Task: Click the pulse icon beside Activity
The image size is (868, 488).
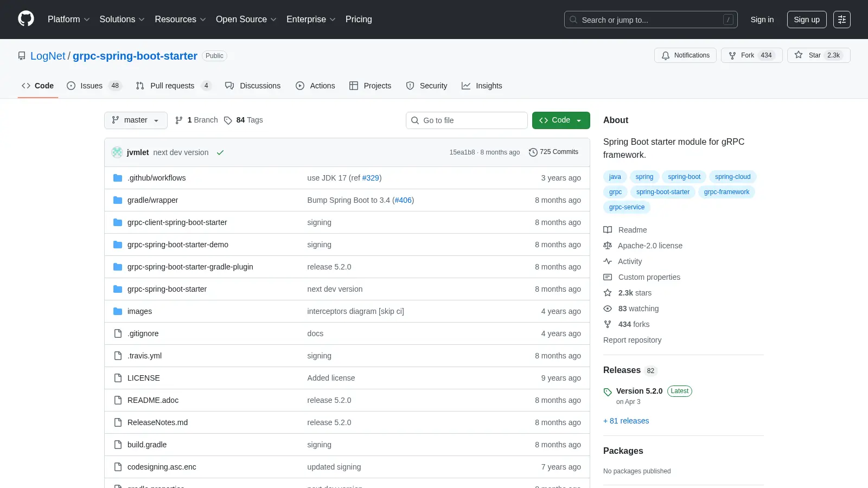Action: [x=608, y=261]
